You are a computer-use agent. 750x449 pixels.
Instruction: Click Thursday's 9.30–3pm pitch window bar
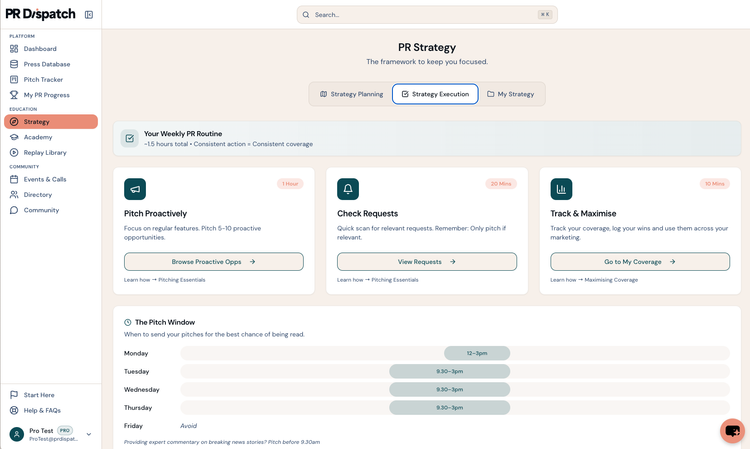tap(450, 408)
